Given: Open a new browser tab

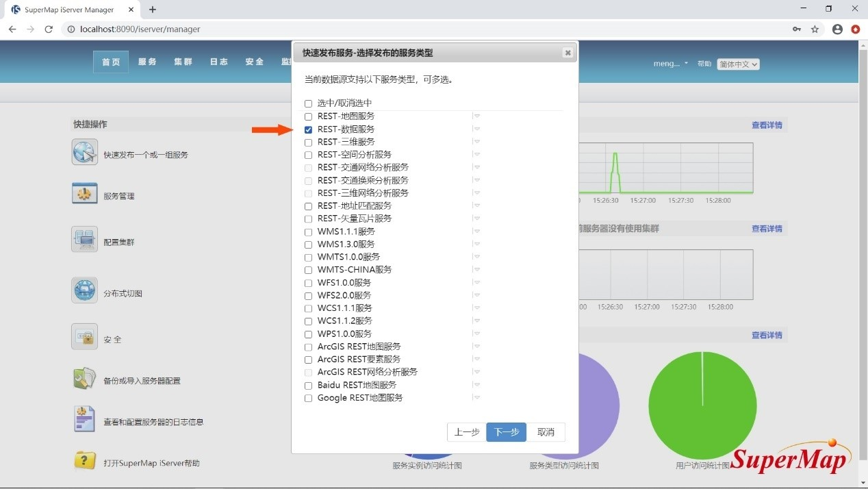Looking at the screenshot, I should coord(153,10).
